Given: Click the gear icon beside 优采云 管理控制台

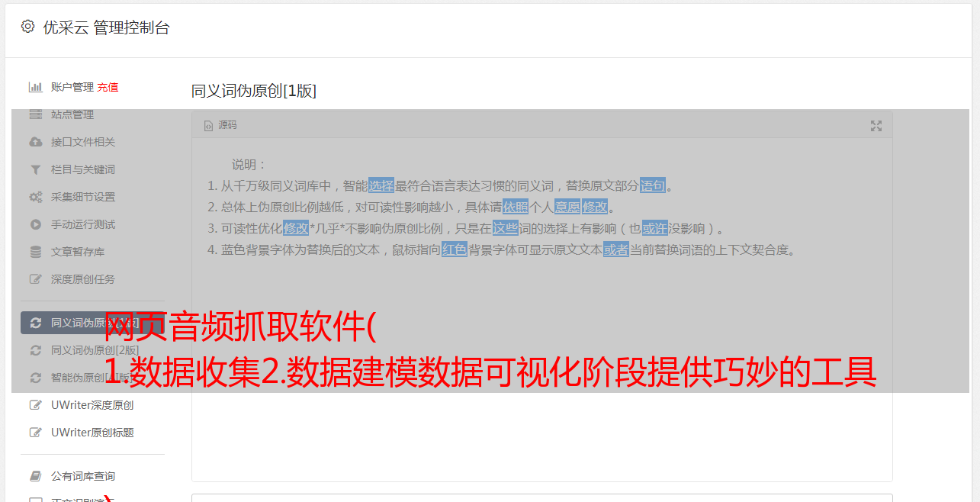Looking at the screenshot, I should point(27,27).
